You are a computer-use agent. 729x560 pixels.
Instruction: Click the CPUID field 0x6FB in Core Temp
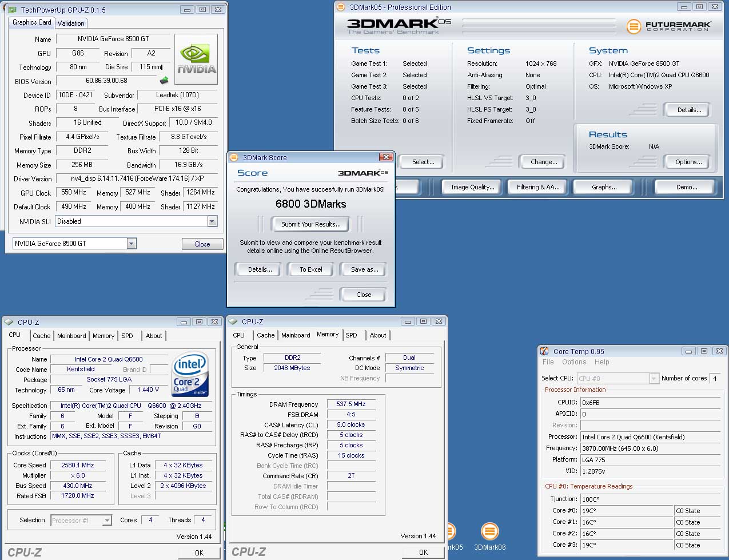(650, 402)
